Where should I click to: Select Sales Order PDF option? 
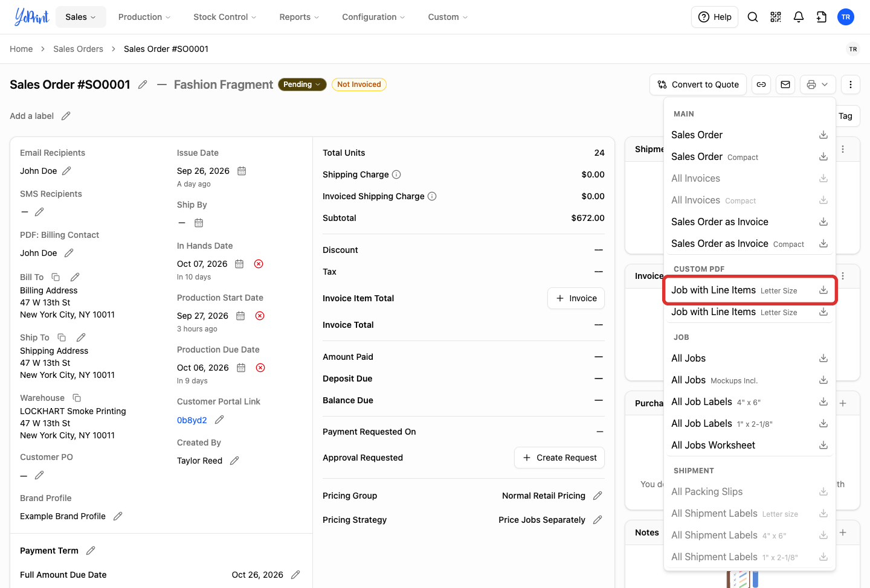tap(749, 135)
